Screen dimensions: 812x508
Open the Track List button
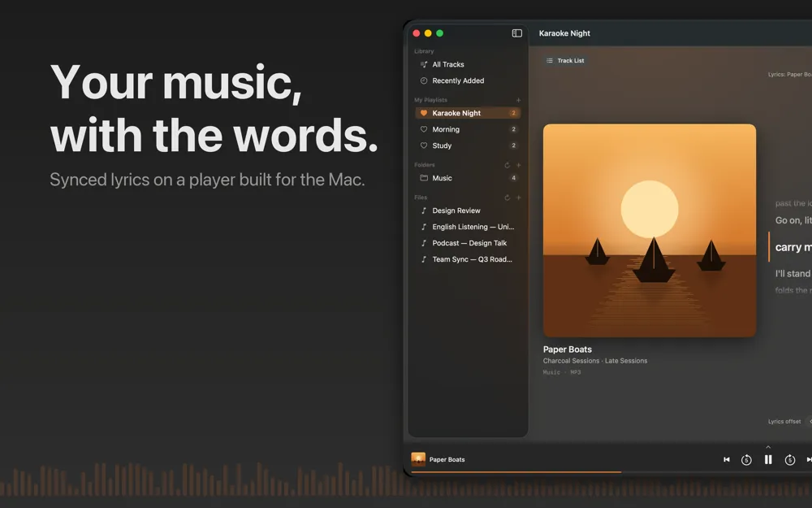pyautogui.click(x=565, y=61)
